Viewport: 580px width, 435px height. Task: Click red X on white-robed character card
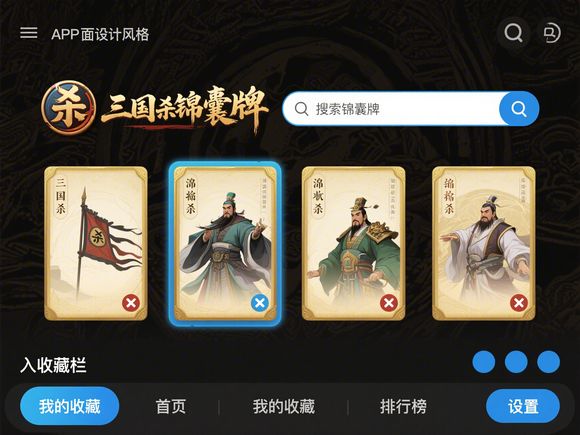519,303
